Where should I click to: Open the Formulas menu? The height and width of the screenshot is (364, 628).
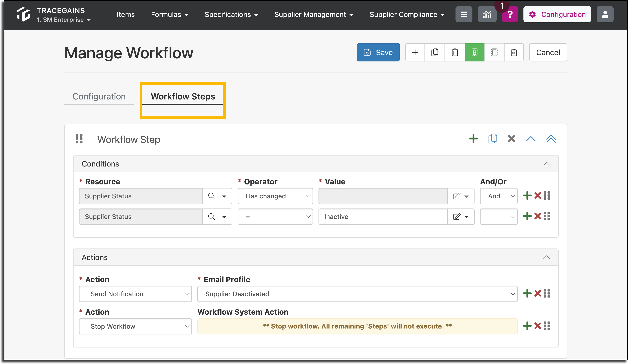coord(169,14)
